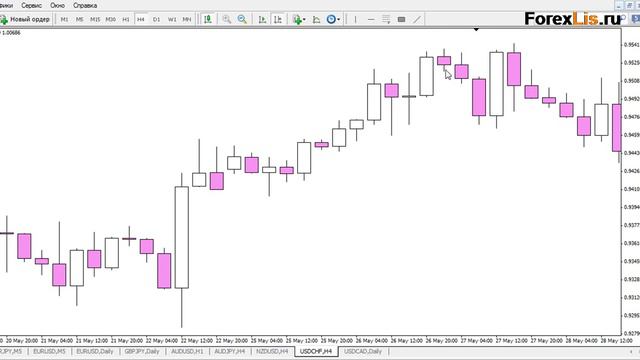Open the Справка menu
Image resolution: width=640 pixels, height=360 pixels.
[x=85, y=6]
